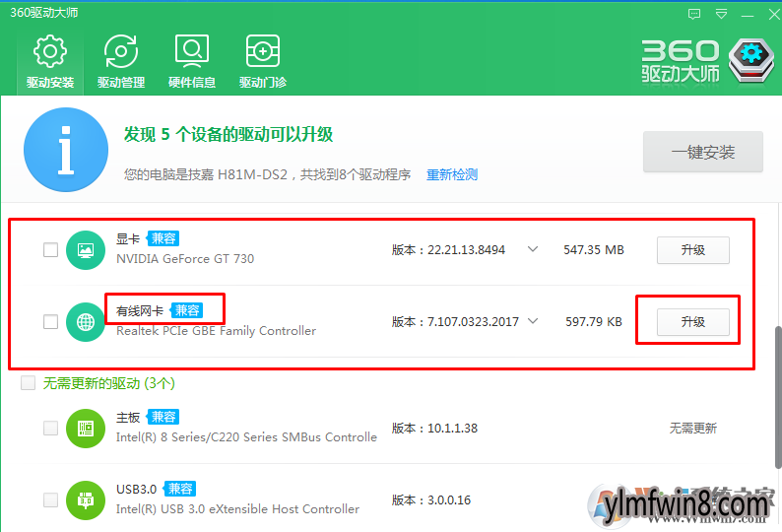Open the title bar dropdown menu icon
Image resolution: width=782 pixels, height=532 pixels.
(x=721, y=14)
